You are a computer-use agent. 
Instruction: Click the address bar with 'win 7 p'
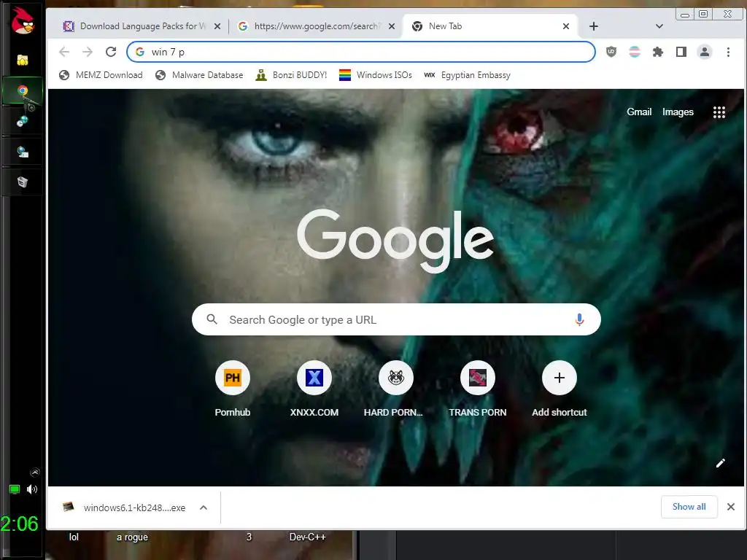pos(360,52)
